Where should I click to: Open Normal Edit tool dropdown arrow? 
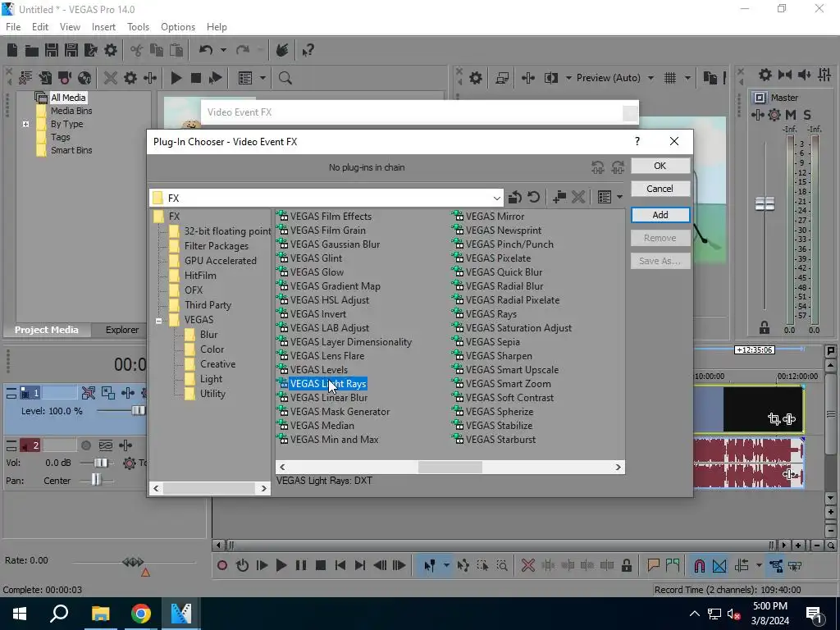coord(445,565)
